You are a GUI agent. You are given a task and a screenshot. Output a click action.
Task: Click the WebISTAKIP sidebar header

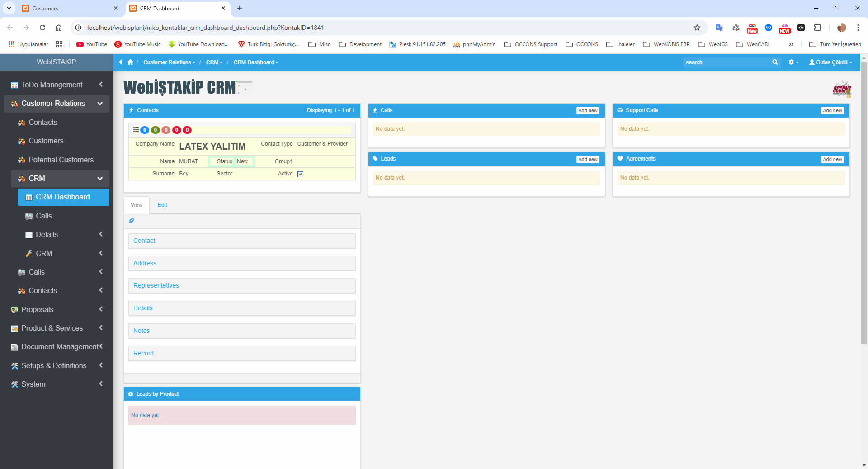(x=57, y=62)
